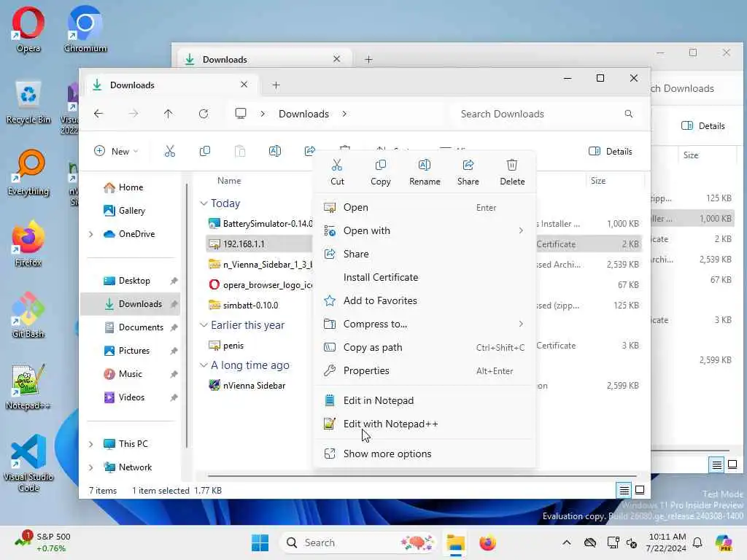The image size is (747, 560).
Task: Choose Edit in Notepad
Action: [x=425, y=400]
